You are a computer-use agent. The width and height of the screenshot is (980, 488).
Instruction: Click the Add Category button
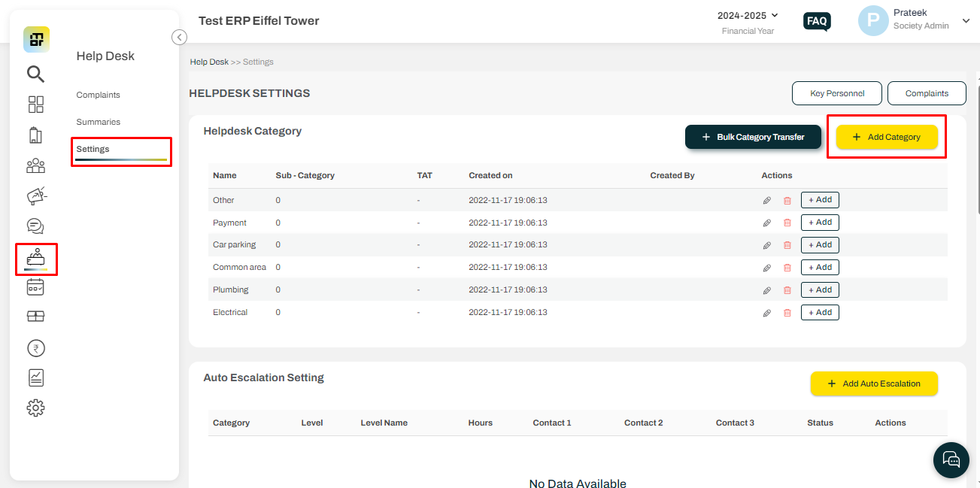click(x=887, y=137)
